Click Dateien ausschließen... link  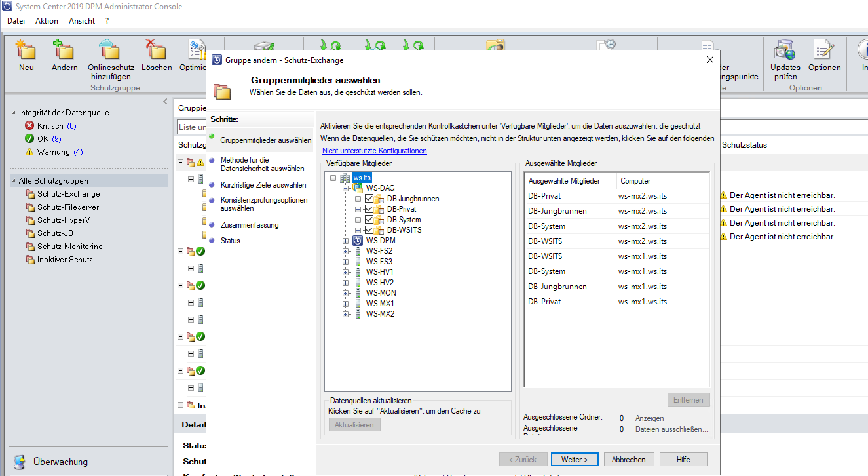pyautogui.click(x=671, y=430)
